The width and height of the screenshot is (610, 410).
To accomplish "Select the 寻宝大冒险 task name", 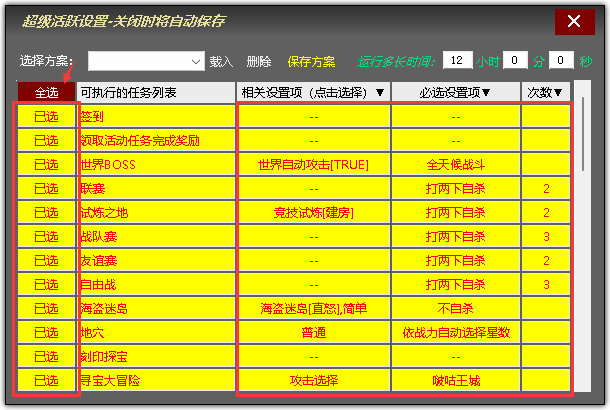I will coord(156,380).
